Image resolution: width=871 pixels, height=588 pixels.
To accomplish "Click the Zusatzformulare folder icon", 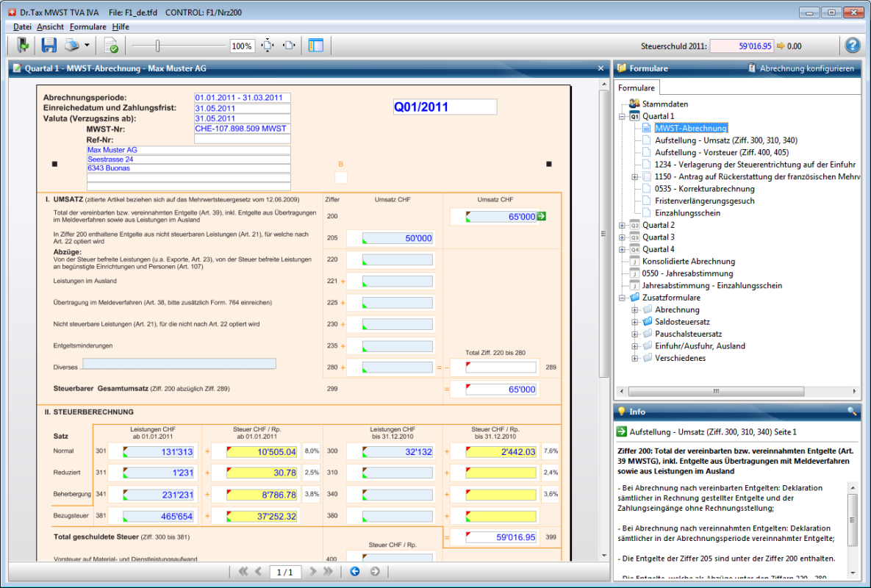I will 634,298.
